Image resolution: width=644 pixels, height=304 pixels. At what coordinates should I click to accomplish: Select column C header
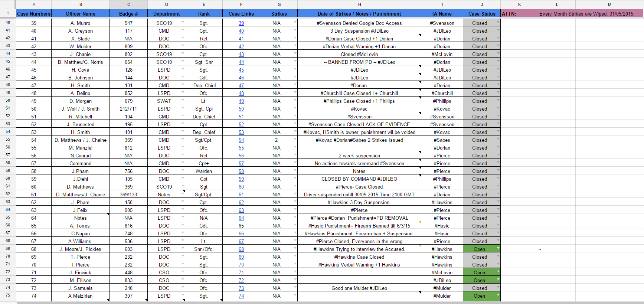pyautogui.click(x=128, y=4)
